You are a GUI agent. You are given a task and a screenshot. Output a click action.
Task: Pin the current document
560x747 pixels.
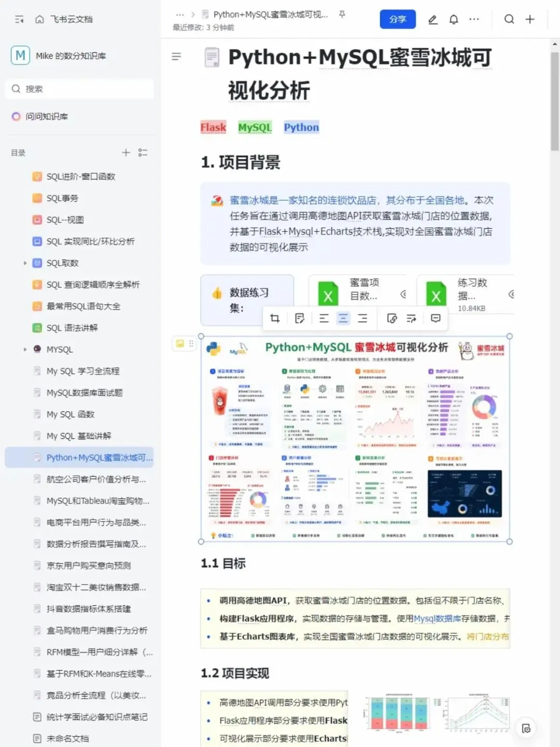click(x=342, y=15)
